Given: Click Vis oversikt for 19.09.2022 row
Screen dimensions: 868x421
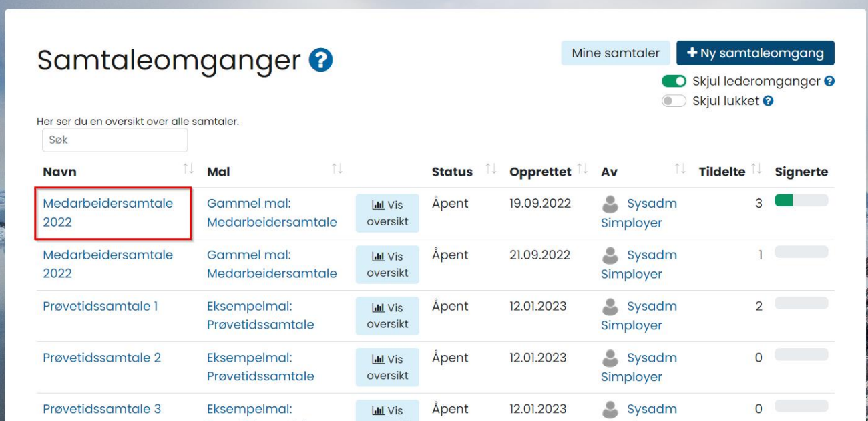Looking at the screenshot, I should tap(387, 213).
